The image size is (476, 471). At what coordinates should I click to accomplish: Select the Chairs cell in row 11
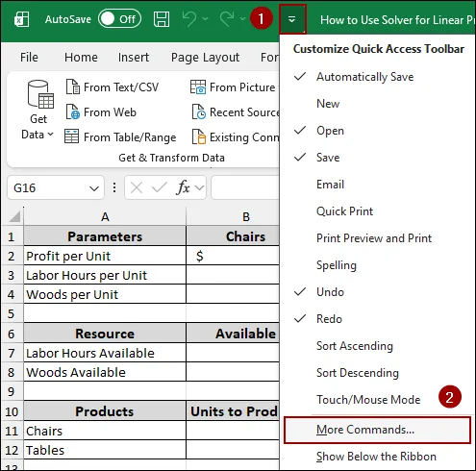105,431
